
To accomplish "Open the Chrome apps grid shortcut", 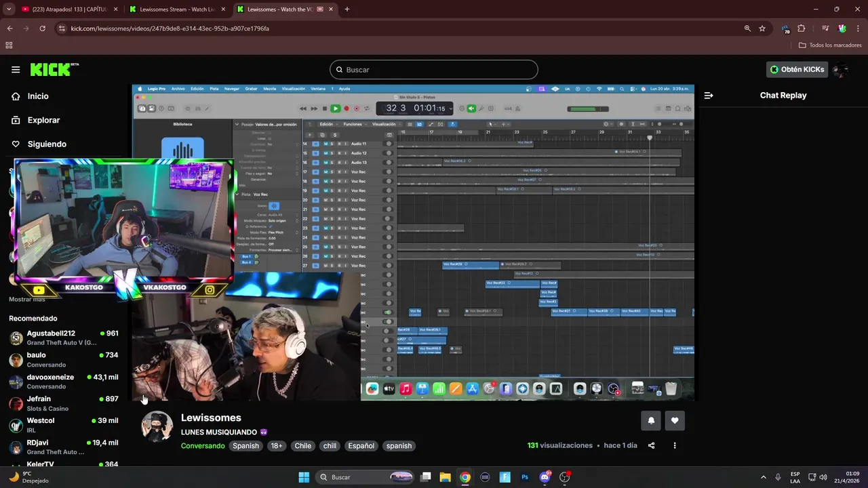I will pyautogui.click(x=9, y=45).
